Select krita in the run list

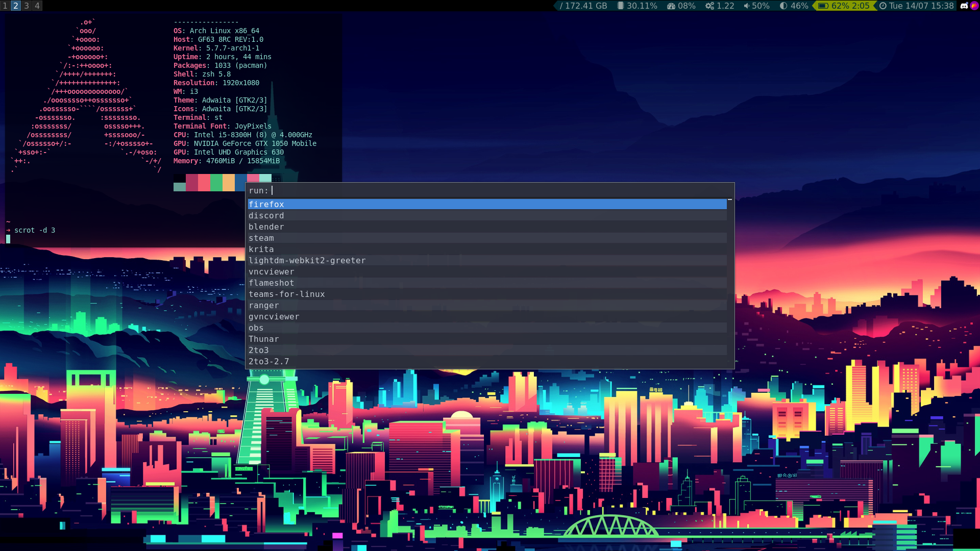pyautogui.click(x=487, y=249)
